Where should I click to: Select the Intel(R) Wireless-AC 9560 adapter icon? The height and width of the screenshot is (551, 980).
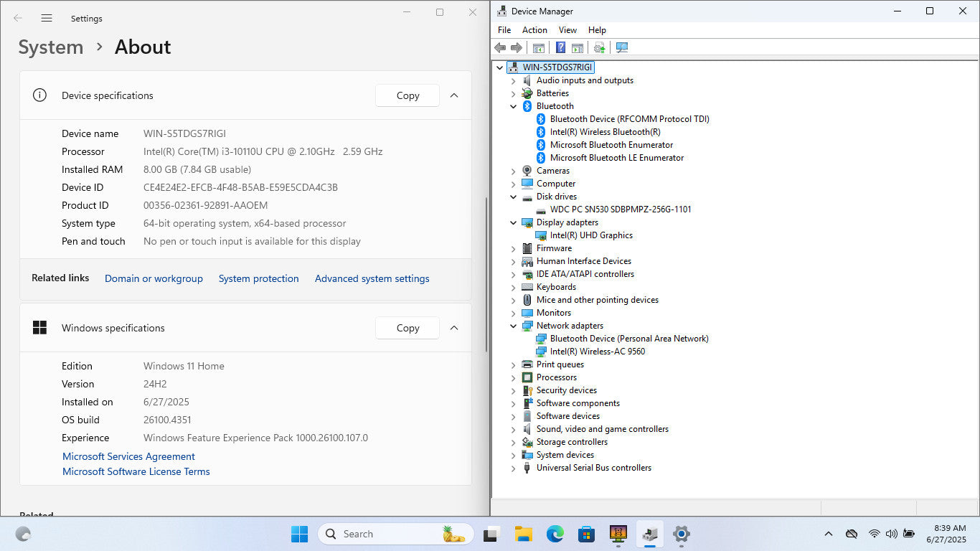[541, 352]
